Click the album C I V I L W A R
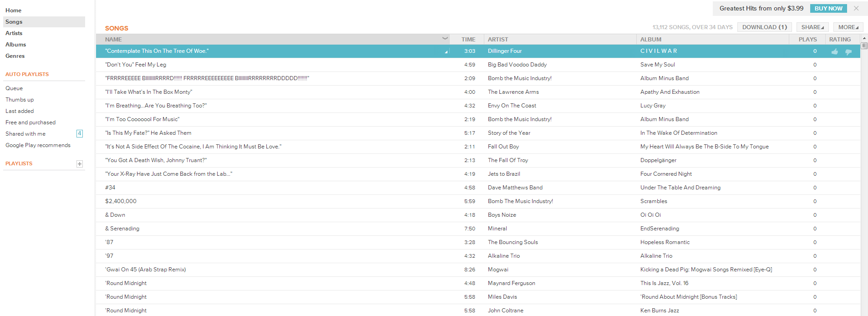This screenshot has height=316, width=868. click(659, 51)
